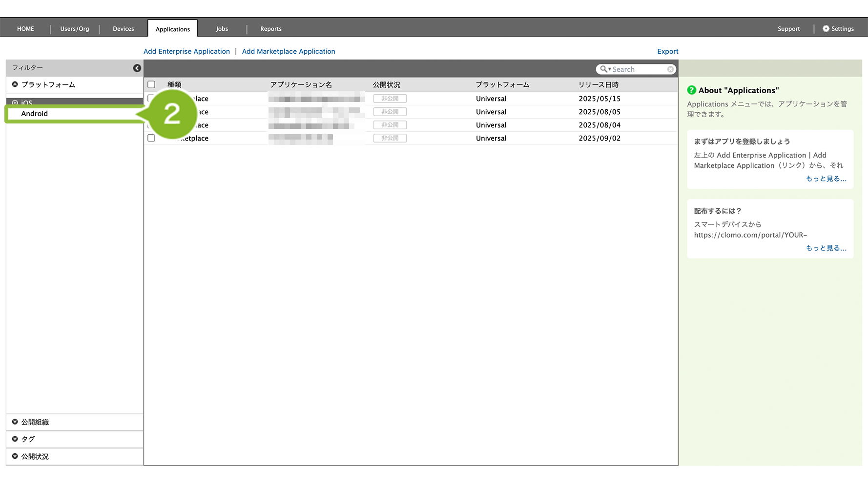The height and width of the screenshot is (488, 868).
Task: Click Add Enterprise Application link
Action: (186, 51)
